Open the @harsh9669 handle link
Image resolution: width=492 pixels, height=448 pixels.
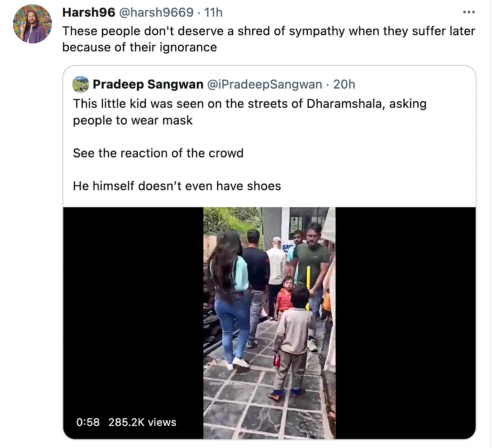(156, 12)
